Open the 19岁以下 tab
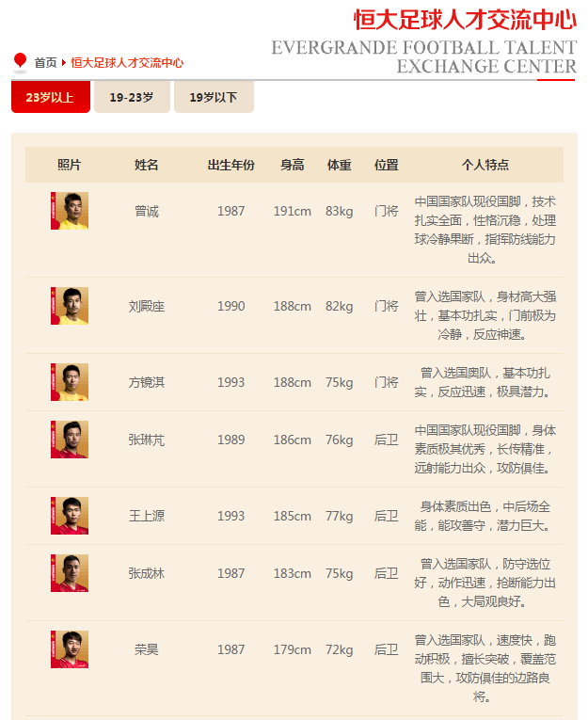588x720 pixels. tap(214, 97)
